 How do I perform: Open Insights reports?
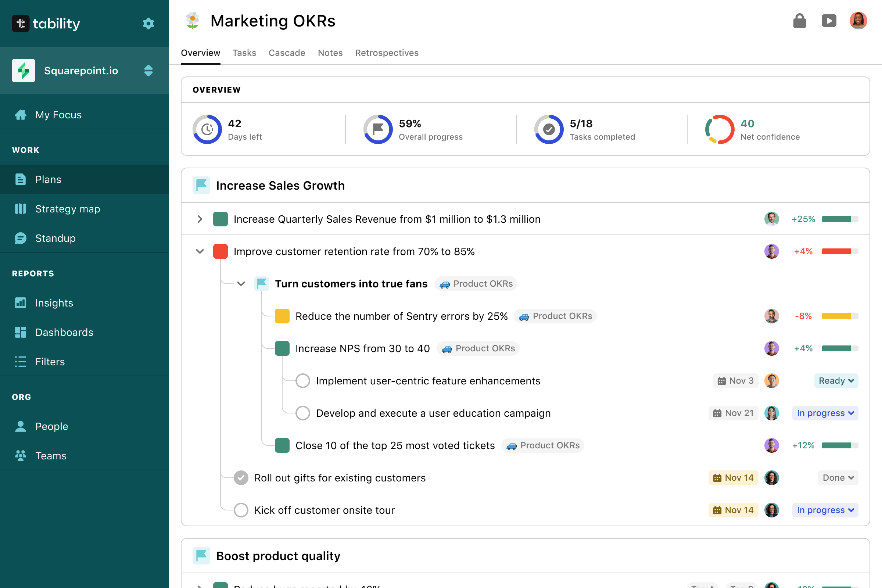point(54,302)
